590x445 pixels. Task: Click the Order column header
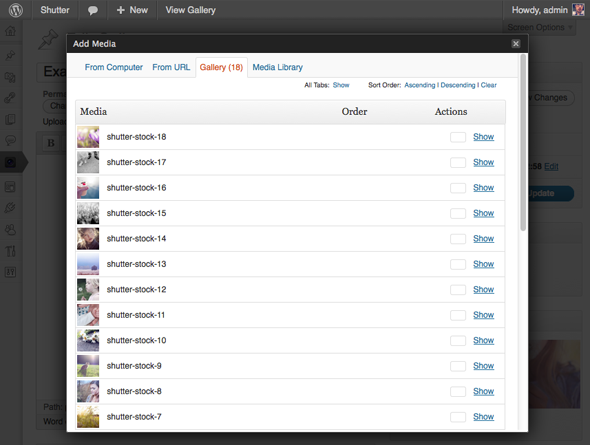tap(354, 112)
